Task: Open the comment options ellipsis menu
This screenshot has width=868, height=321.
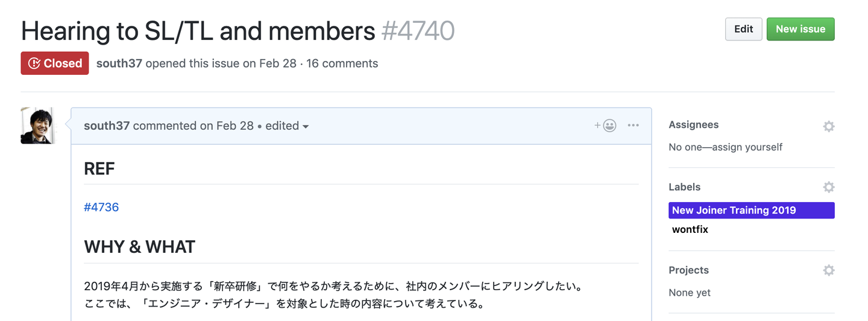Action: pyautogui.click(x=633, y=126)
